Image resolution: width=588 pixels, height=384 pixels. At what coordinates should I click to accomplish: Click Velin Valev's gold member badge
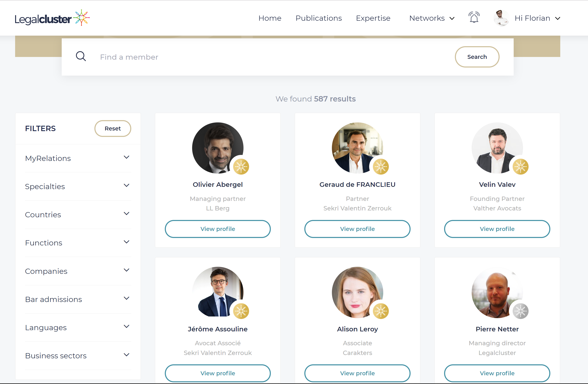(x=520, y=167)
